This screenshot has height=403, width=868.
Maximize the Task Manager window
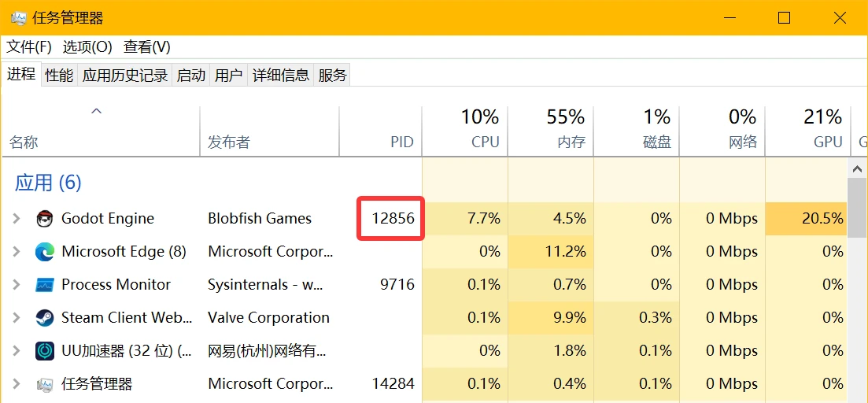coord(784,18)
